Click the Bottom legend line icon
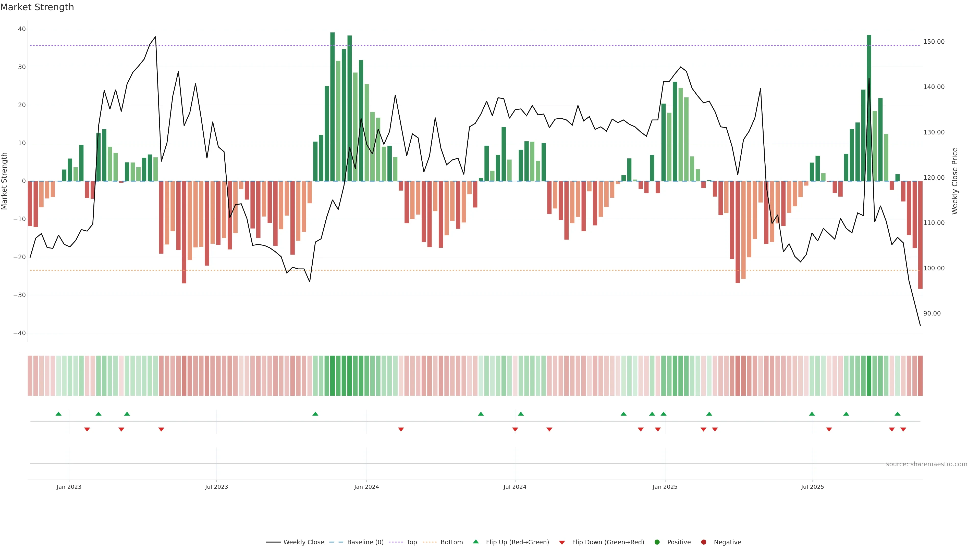Screen dimensions: 980x551 point(430,542)
